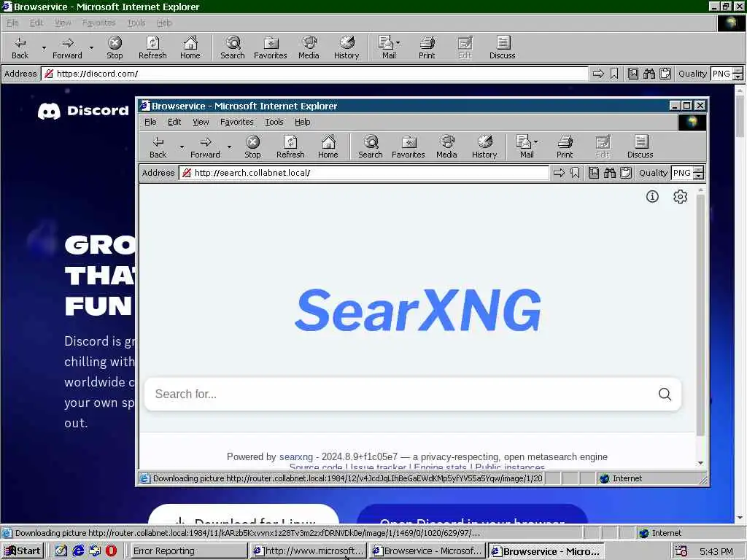This screenshot has width=747, height=560.
Task: Open Discuss in the front window toolbar
Action: pos(640,147)
